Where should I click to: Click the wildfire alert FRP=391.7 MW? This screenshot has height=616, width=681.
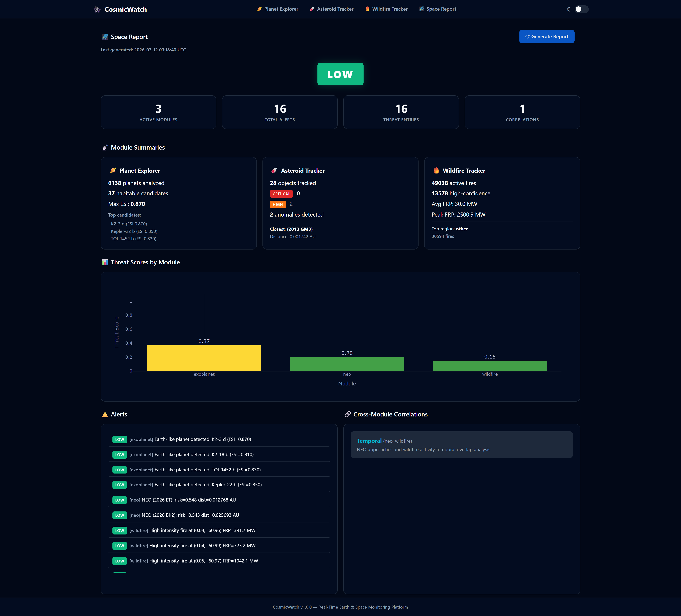tap(219, 530)
